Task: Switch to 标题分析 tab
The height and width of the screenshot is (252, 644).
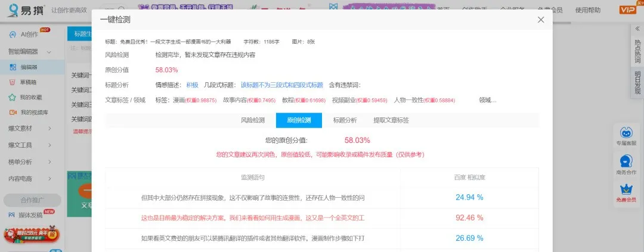Action: [345, 120]
